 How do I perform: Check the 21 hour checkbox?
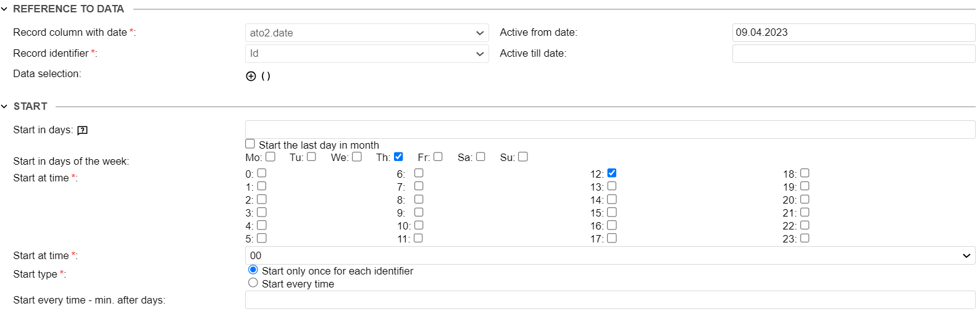[805, 212]
